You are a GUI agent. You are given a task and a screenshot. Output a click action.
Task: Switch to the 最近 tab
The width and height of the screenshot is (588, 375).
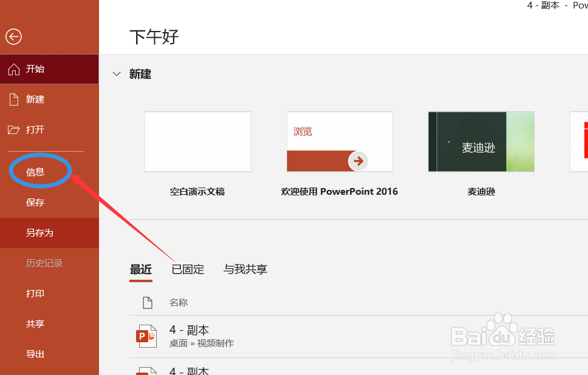(141, 269)
